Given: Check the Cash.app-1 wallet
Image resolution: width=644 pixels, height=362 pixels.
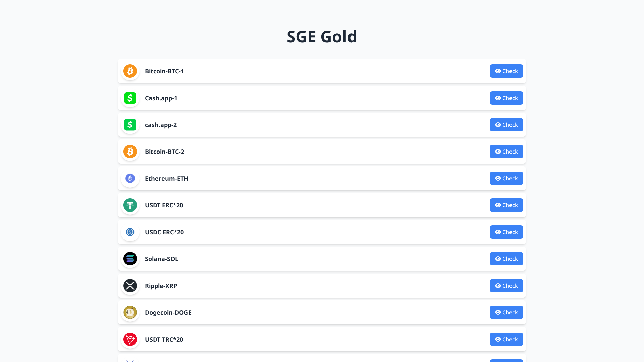Looking at the screenshot, I should (x=506, y=98).
